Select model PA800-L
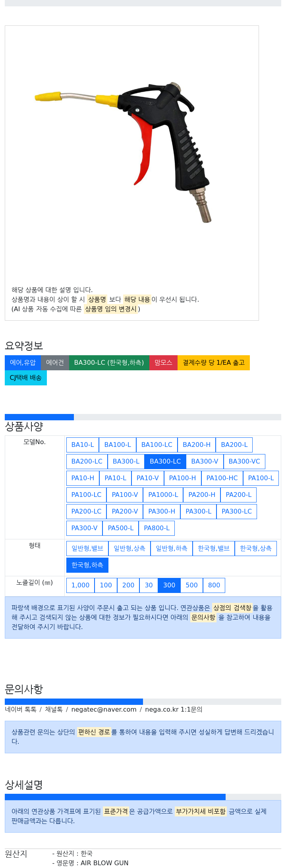286x868 pixels. click(157, 528)
